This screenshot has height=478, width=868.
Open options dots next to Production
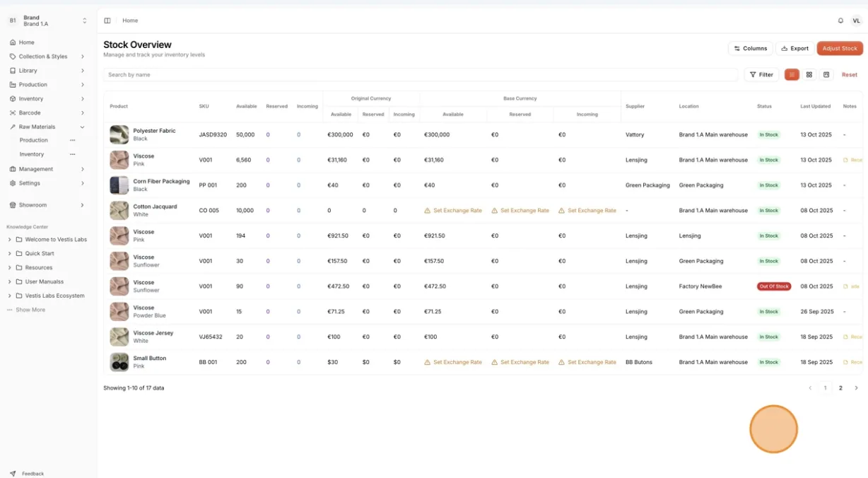pos(72,140)
